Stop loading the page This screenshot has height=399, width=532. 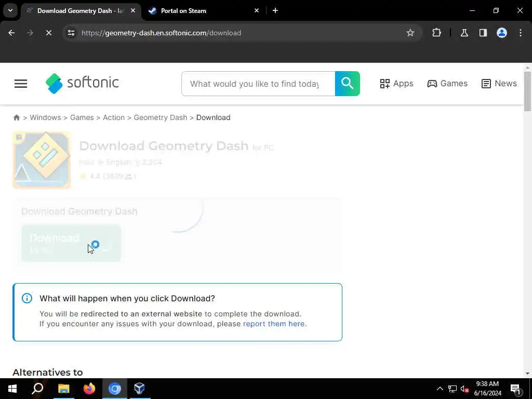48,33
